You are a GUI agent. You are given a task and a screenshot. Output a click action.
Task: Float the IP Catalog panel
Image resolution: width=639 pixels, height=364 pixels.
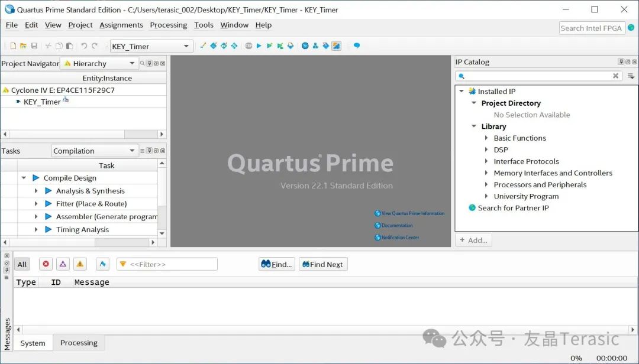628,61
